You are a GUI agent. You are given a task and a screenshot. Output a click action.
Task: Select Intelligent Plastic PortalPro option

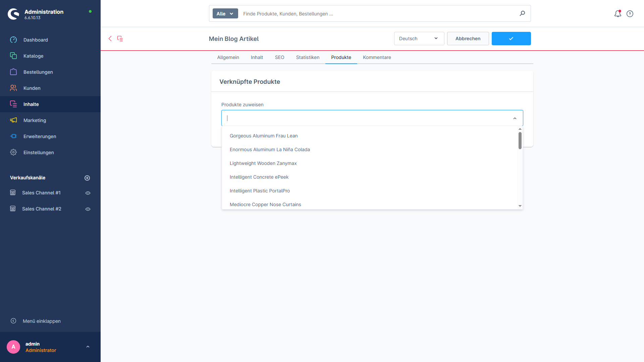[x=370, y=191]
